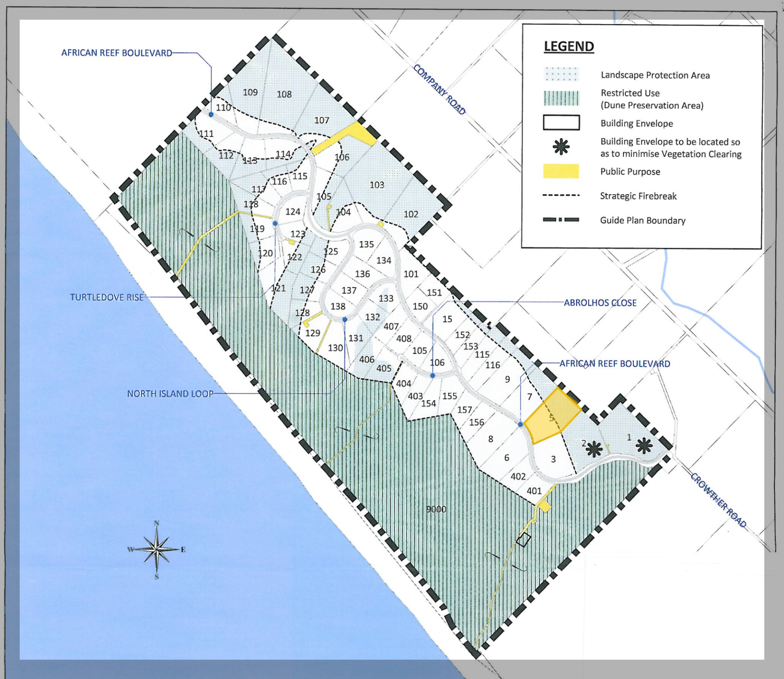Click the asterisk symbol on lot 2
Screen dimensions: 784x679
click(x=594, y=449)
